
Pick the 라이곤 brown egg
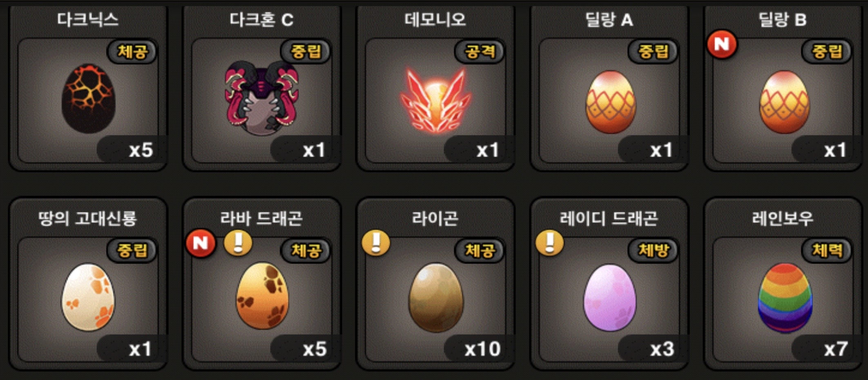click(x=436, y=297)
